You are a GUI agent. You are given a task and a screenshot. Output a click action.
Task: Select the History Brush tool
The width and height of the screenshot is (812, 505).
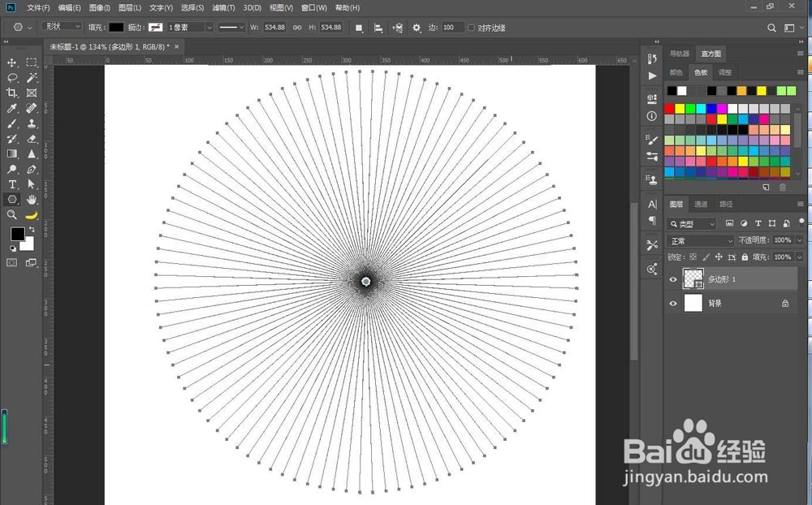click(x=12, y=138)
